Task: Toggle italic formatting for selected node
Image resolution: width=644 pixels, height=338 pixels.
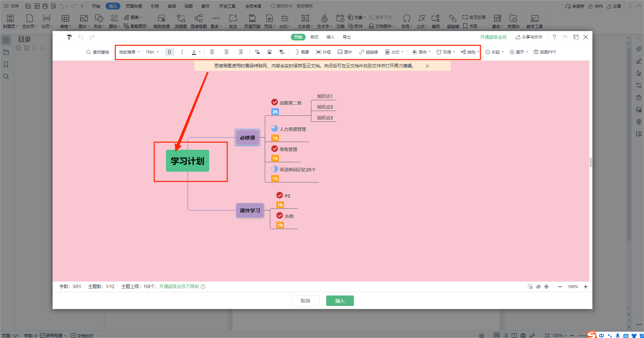Action: 182,52
